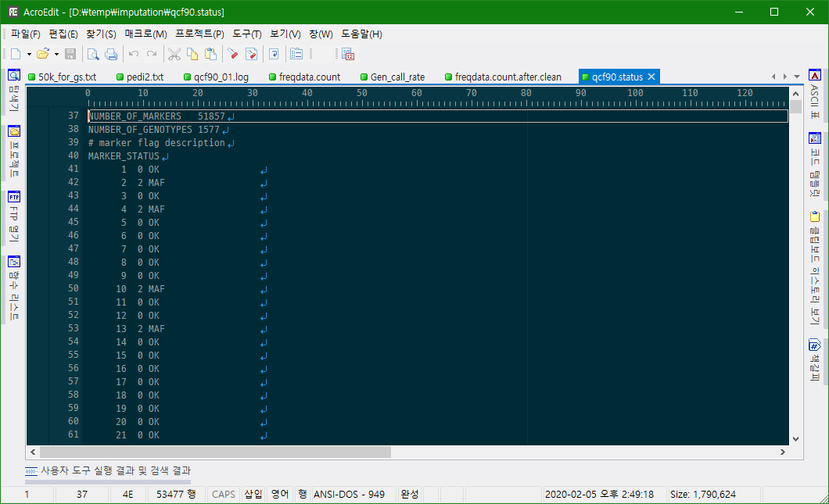The width and height of the screenshot is (829, 504).
Task: Click the paste clipboard icon
Action: click(x=210, y=54)
